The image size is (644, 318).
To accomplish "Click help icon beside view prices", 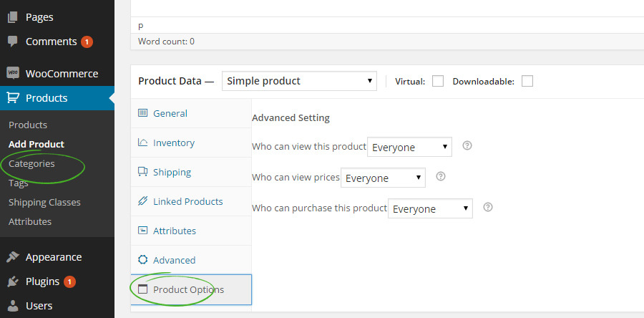I will pyautogui.click(x=441, y=176).
